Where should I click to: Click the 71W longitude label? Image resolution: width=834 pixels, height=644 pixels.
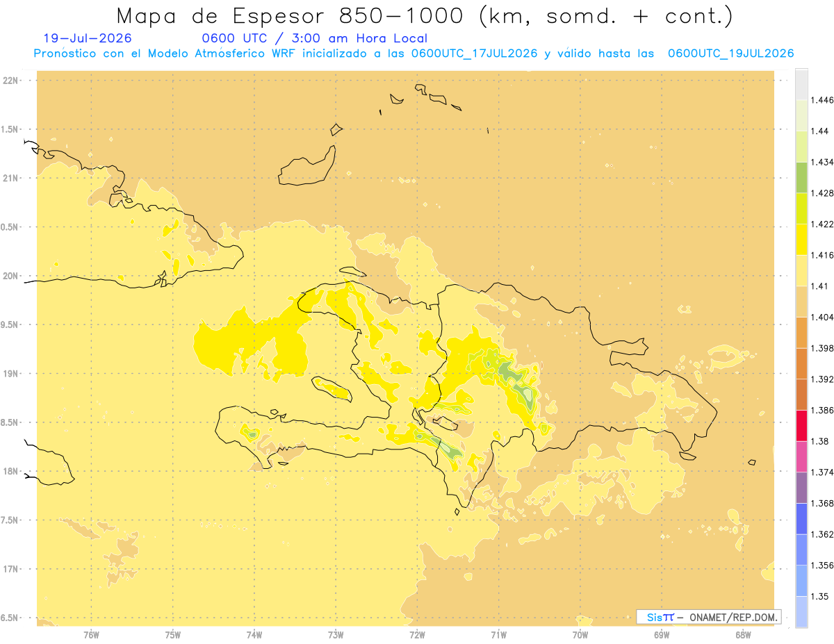[498, 634]
